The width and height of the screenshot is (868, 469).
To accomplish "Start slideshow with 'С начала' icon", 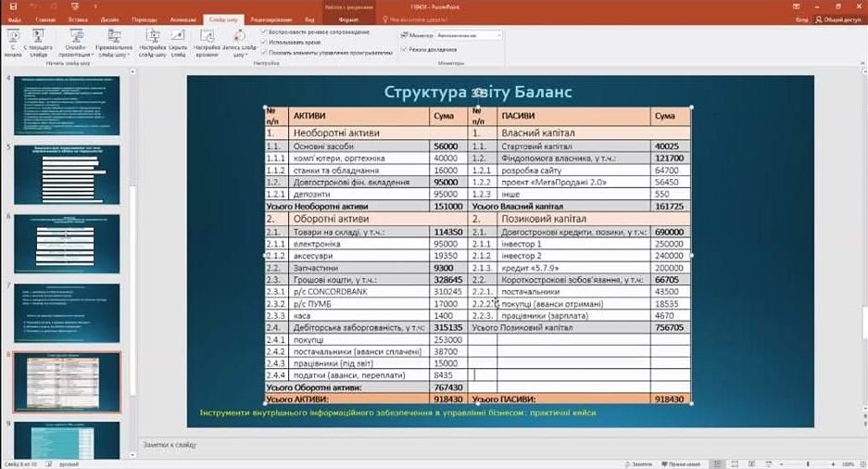I will (x=13, y=41).
